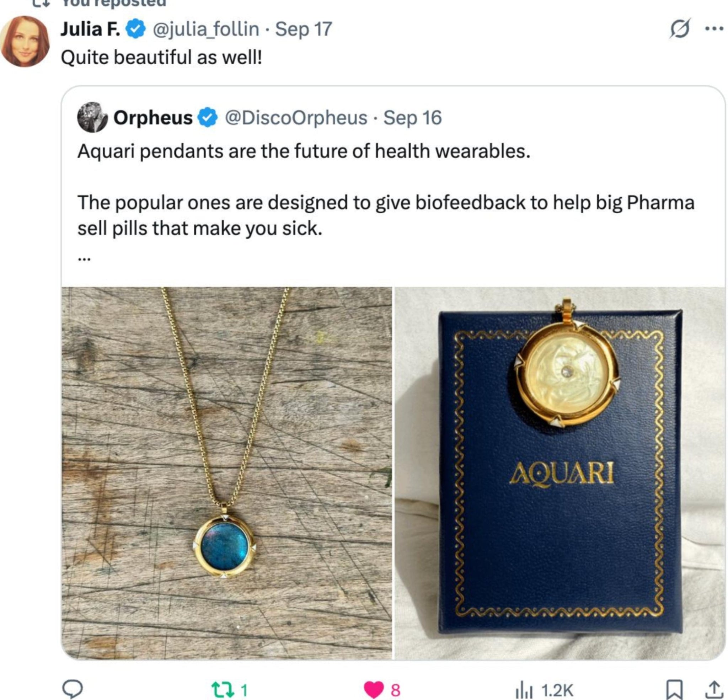
Task: Unlike the post via pink heart icon
Action: pos(373,690)
